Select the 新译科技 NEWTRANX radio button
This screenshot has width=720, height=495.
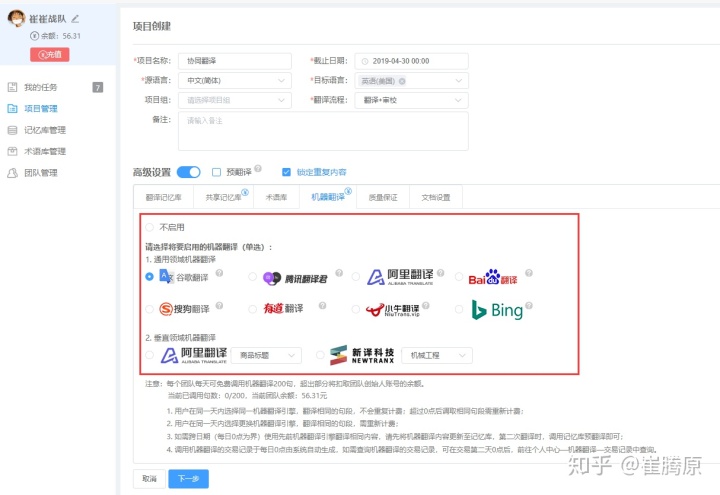point(320,355)
